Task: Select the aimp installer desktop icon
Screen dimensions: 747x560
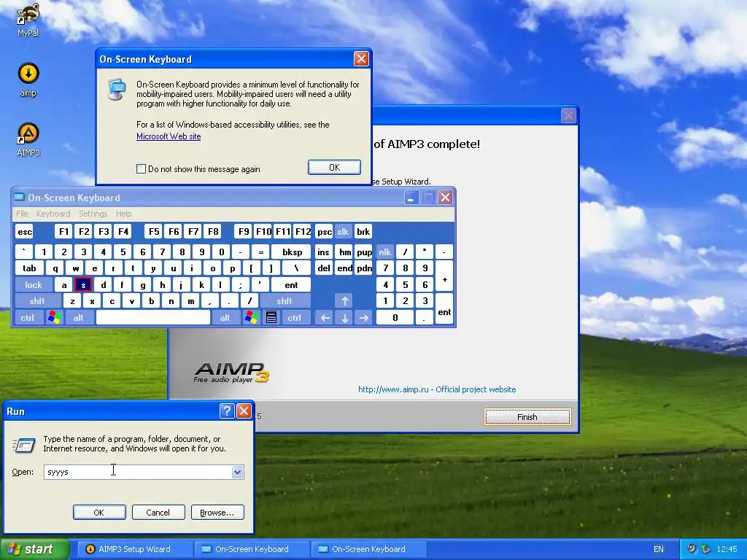Action: [28, 79]
